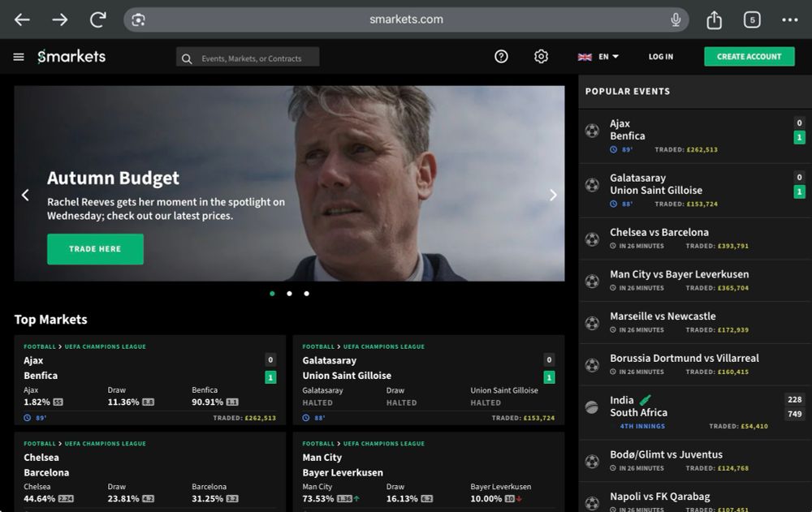Click football icon beside Bodø/Glimt vs Juventus
Viewport: 812px width, 512px height.
pos(592,461)
